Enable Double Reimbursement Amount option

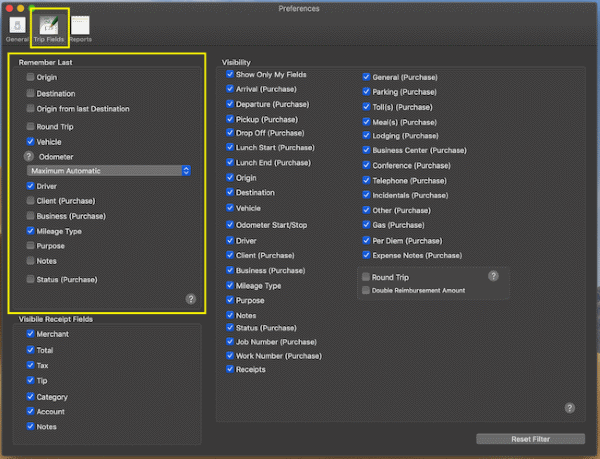366,290
